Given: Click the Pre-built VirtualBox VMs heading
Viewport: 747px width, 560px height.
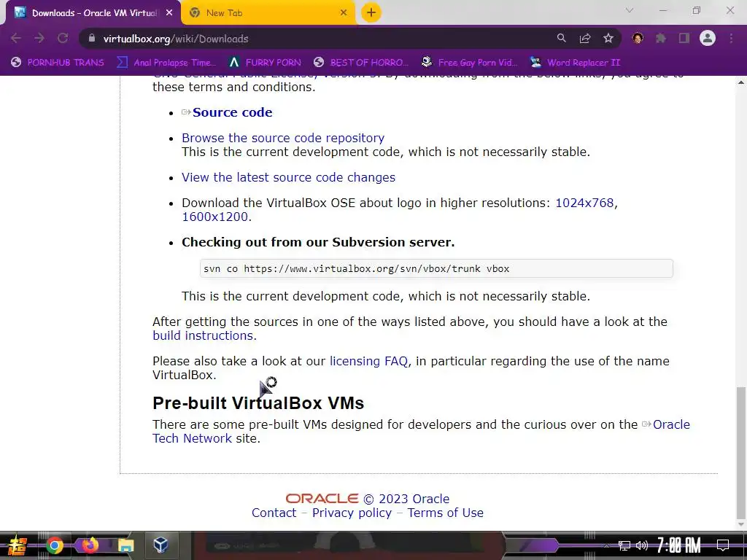Looking at the screenshot, I should [x=258, y=402].
